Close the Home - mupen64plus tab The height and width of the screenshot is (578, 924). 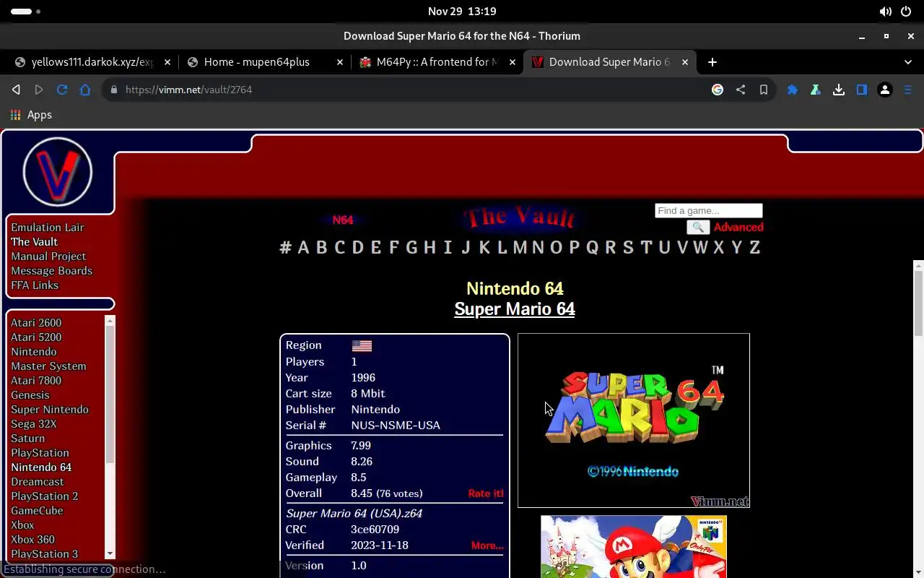point(340,62)
